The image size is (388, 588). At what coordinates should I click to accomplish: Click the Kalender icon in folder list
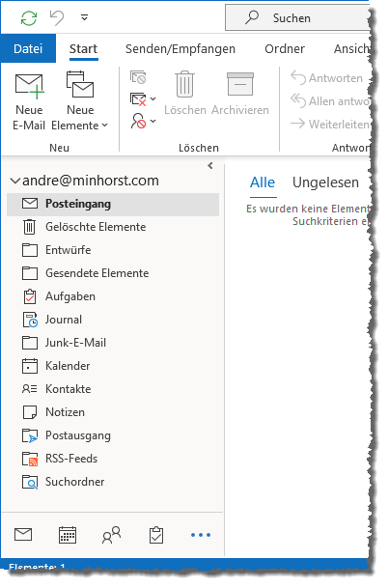tap(30, 366)
